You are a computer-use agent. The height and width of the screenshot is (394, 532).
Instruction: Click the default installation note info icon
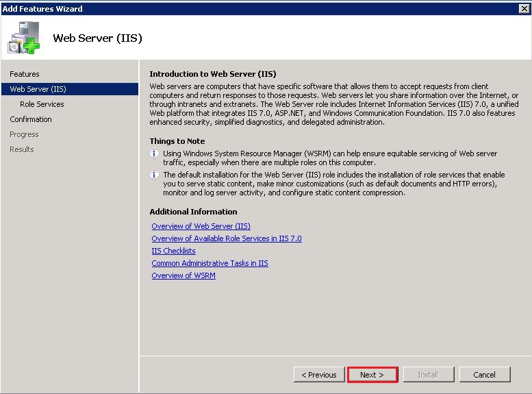pos(154,175)
